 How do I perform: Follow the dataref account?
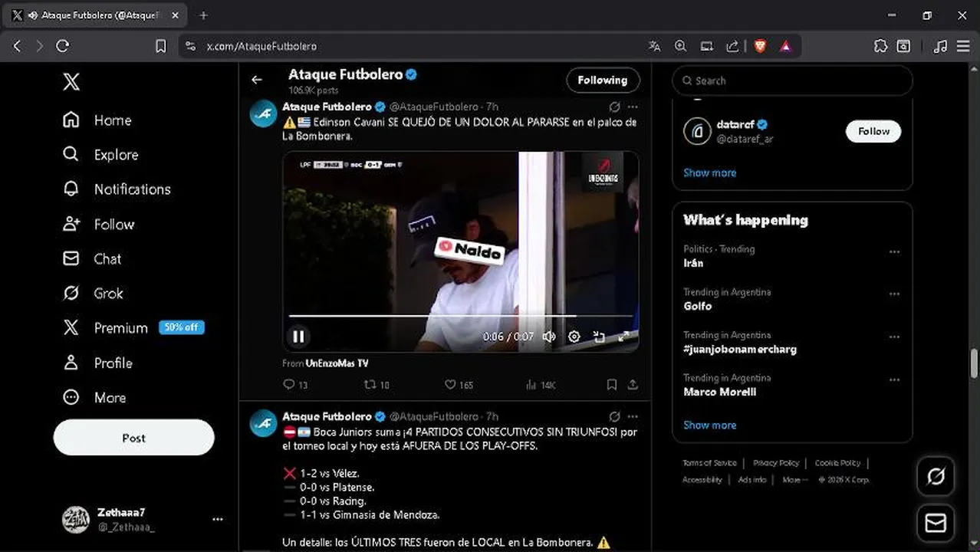[x=873, y=131]
